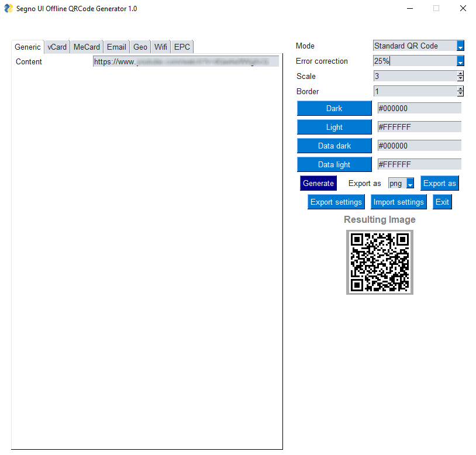Close the Segno UI window
Screen dimensions: 476x455
coord(463,9)
